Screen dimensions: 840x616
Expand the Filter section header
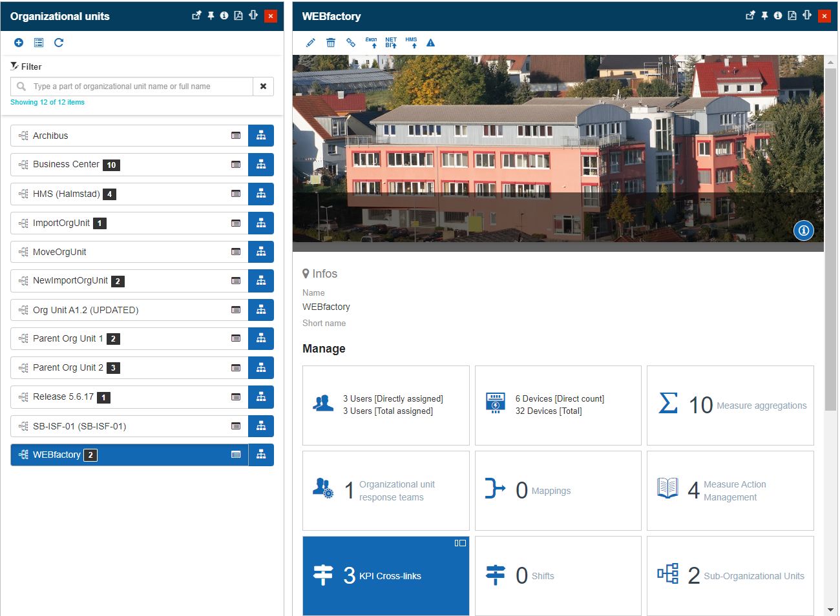click(x=26, y=67)
